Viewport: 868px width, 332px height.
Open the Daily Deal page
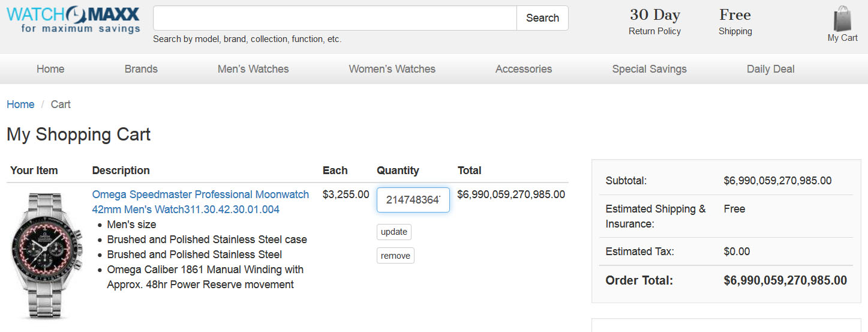coord(770,69)
